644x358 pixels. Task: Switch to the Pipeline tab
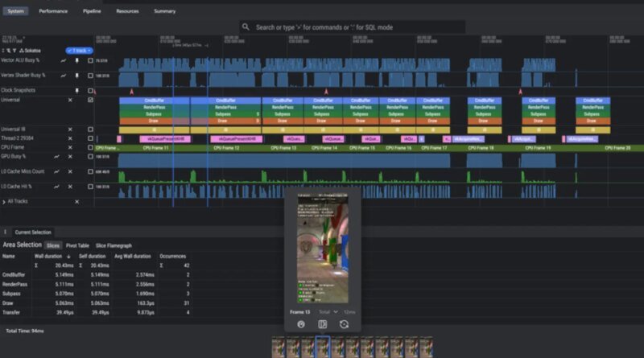tap(91, 11)
